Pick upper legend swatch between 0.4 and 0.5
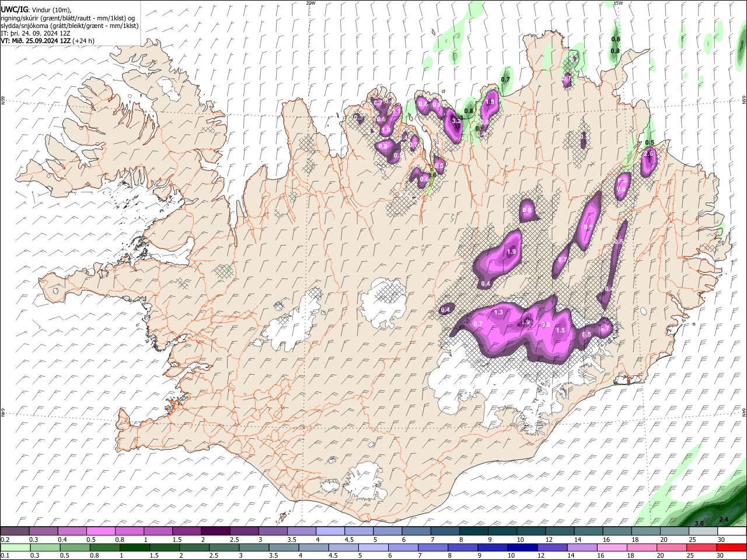The height and width of the screenshot is (560, 747). pos(72,531)
